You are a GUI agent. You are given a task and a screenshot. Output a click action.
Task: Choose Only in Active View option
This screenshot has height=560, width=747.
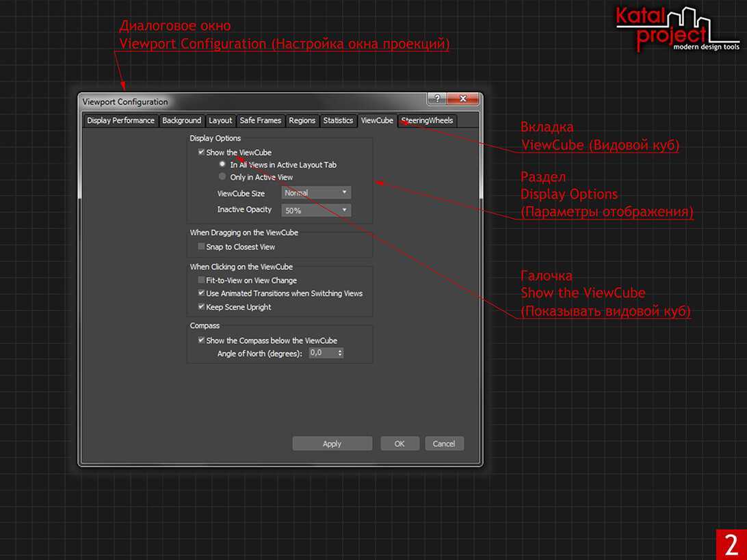(x=222, y=177)
